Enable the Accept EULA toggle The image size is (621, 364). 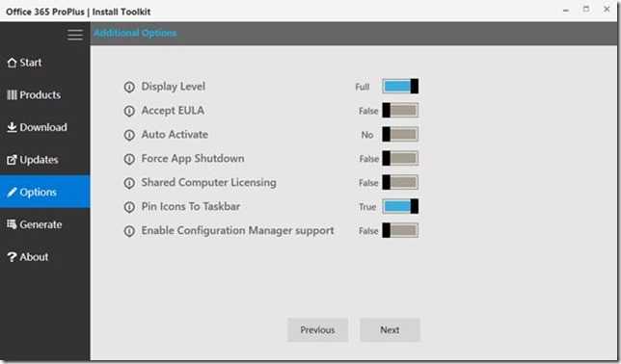pyautogui.click(x=400, y=111)
